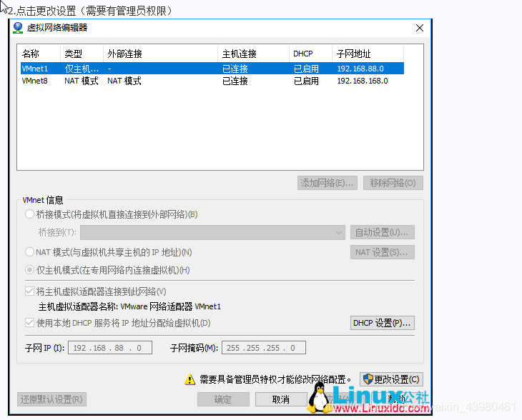The image size is (522, 420).
Task: Click 还原默认设置(R) button
Action: click(51, 399)
